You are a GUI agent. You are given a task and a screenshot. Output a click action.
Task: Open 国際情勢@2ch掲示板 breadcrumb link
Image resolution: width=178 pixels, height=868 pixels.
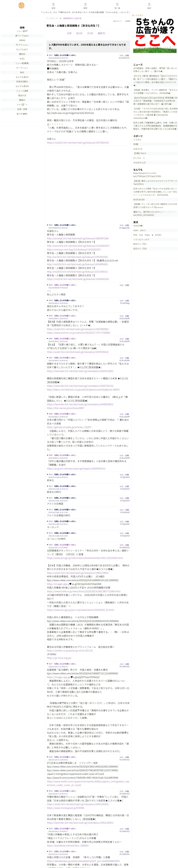(x=72, y=19)
